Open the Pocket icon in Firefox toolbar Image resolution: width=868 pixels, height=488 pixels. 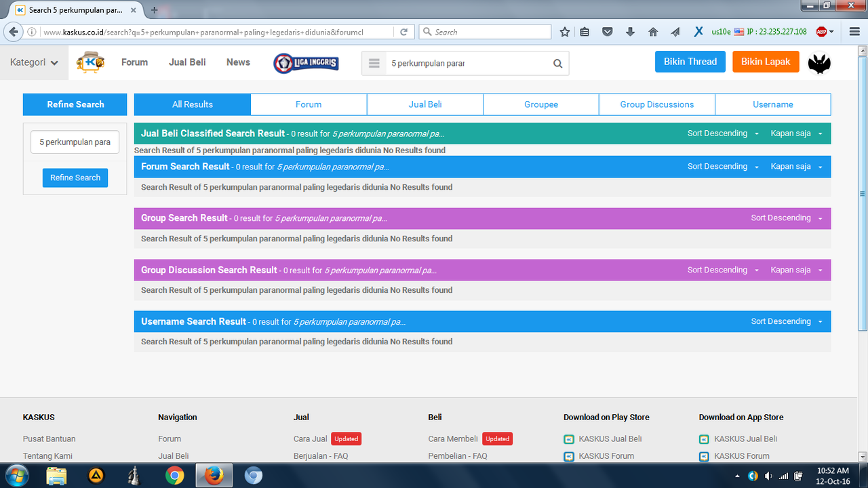tap(608, 32)
